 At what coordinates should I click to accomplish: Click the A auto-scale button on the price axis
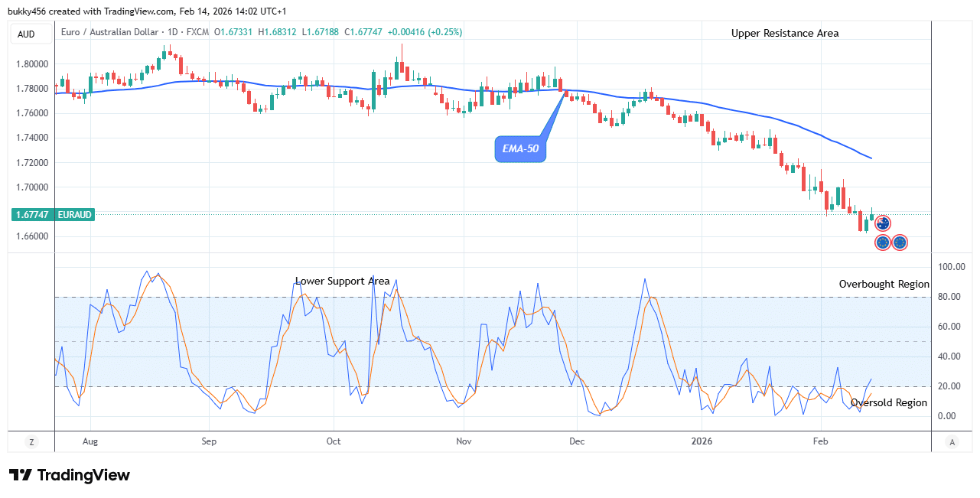952,442
